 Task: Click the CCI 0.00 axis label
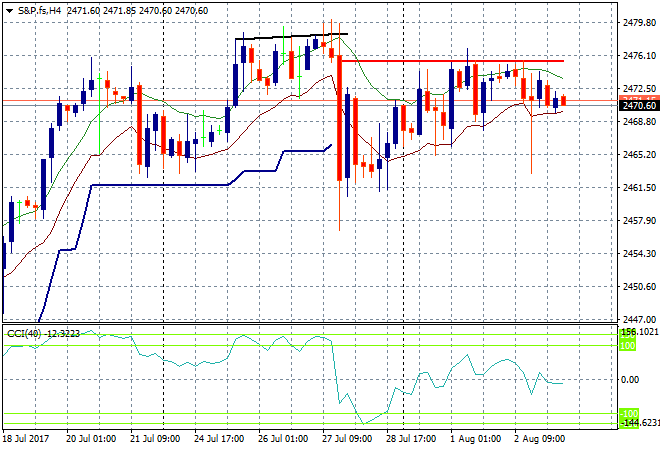630,380
